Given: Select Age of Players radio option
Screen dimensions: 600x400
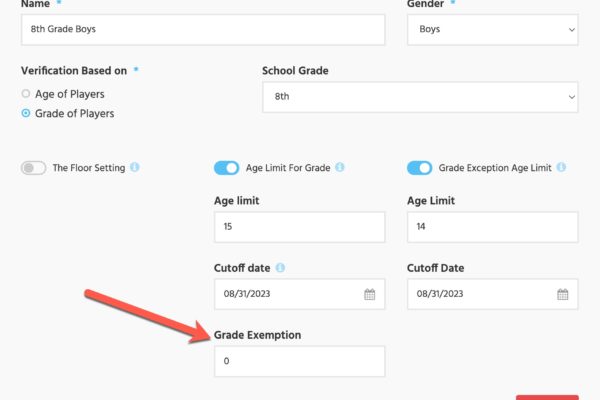Looking at the screenshot, I should point(26,93).
